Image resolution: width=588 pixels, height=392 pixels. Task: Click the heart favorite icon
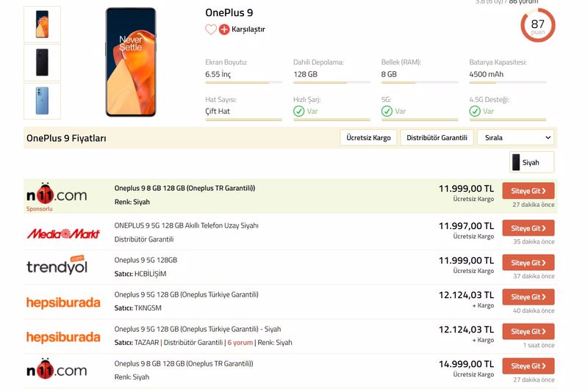211,29
